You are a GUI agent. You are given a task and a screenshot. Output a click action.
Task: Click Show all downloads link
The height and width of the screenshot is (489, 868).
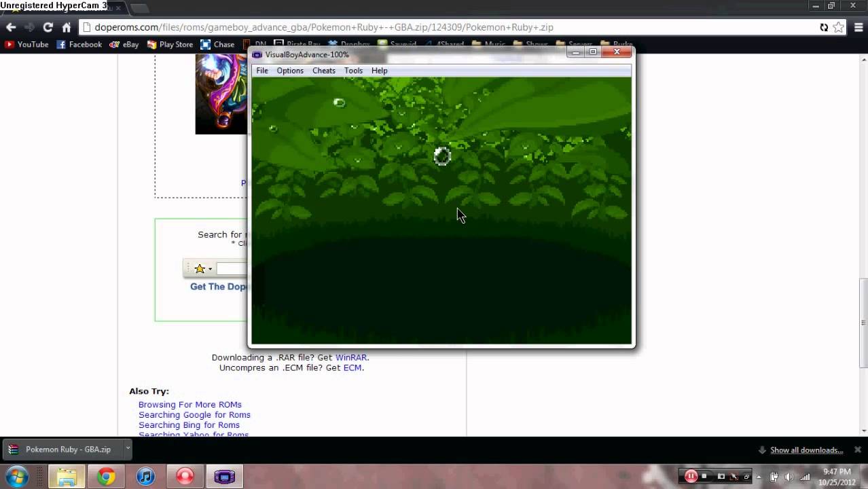pyautogui.click(x=806, y=450)
